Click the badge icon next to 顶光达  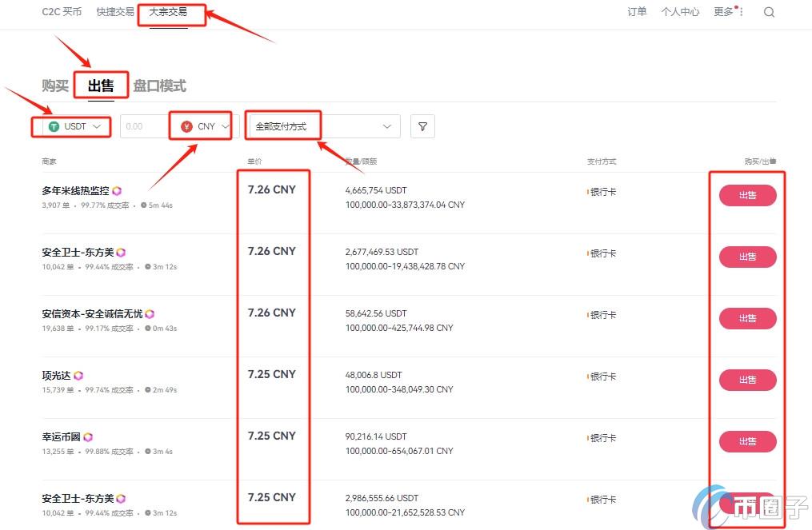78,376
